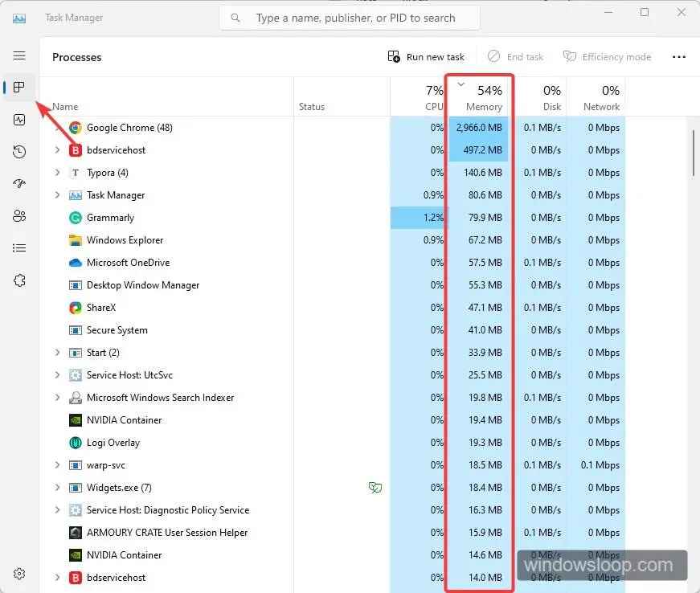Click the Efficiency mode button
The image size is (700, 593).
(607, 57)
